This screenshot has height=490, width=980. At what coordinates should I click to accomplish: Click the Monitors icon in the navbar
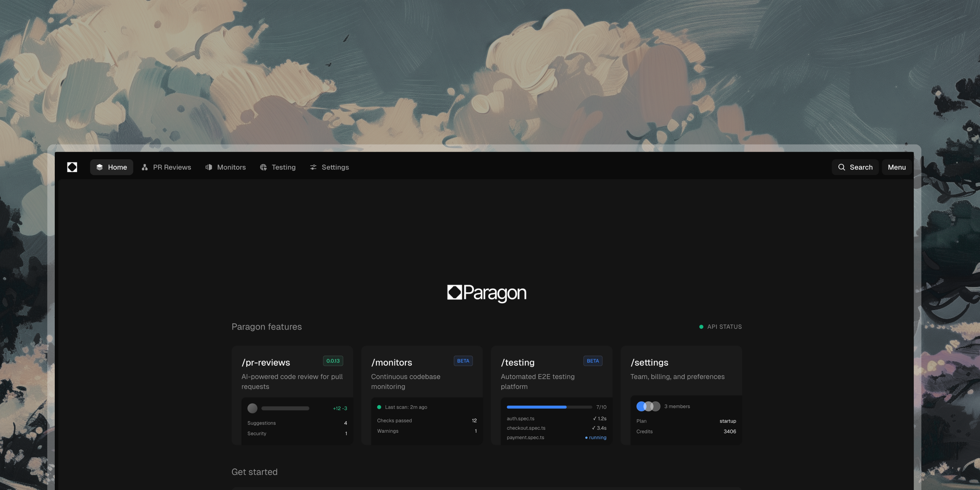coord(209,167)
